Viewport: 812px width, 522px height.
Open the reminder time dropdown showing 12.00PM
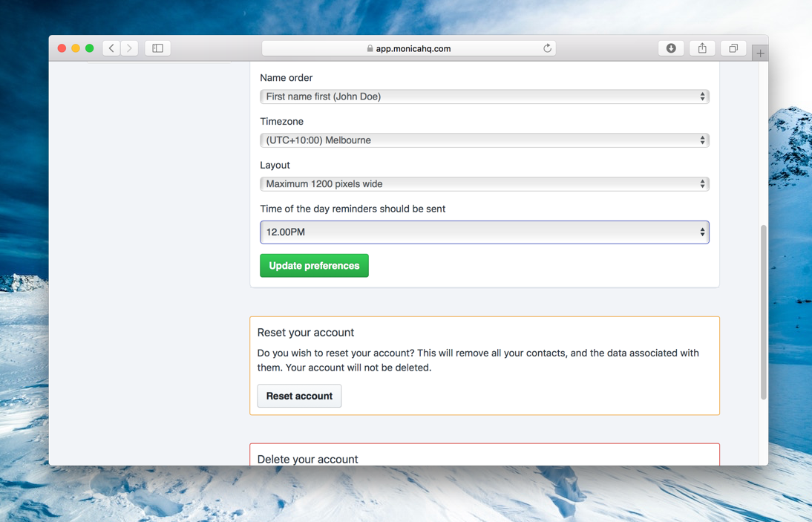click(484, 232)
